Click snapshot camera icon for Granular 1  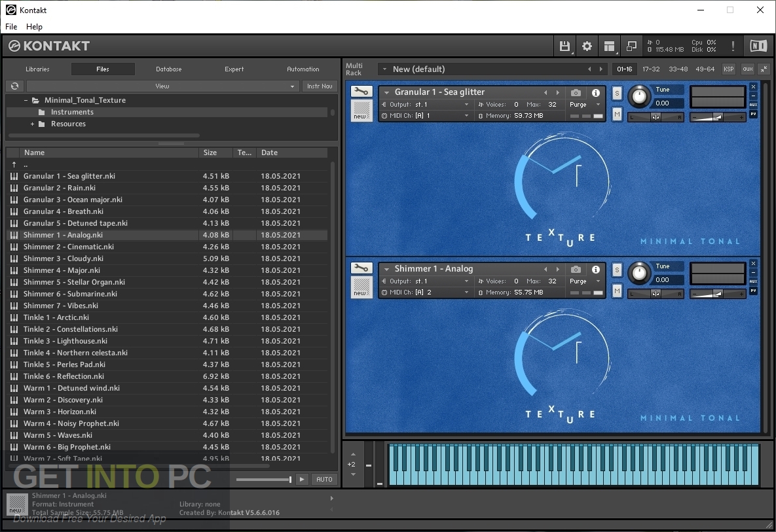click(576, 92)
